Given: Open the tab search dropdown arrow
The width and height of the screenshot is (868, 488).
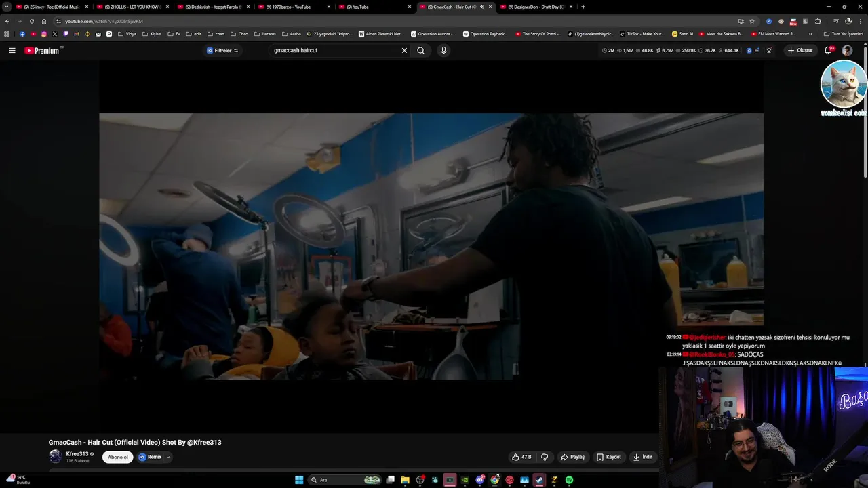Looking at the screenshot, I should 7,7.
